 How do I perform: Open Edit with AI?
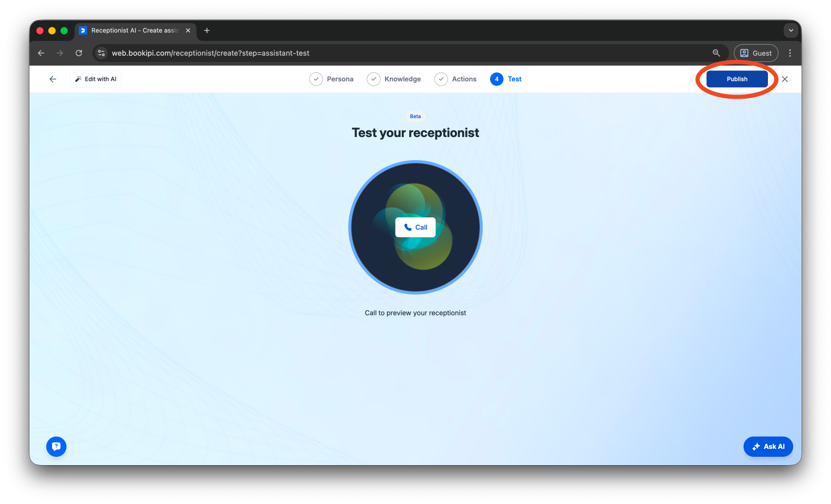pos(96,79)
